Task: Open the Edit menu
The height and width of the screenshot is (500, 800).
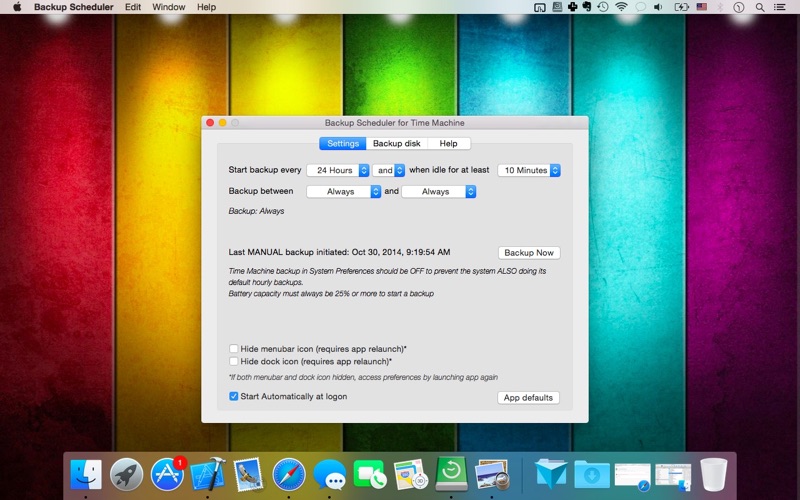Action: coord(133,7)
